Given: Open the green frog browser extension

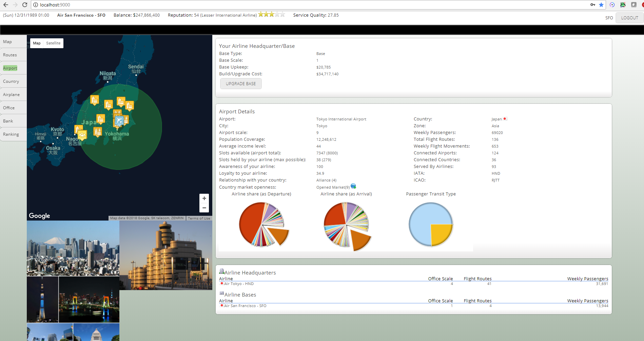Looking at the screenshot, I should coord(623,5).
